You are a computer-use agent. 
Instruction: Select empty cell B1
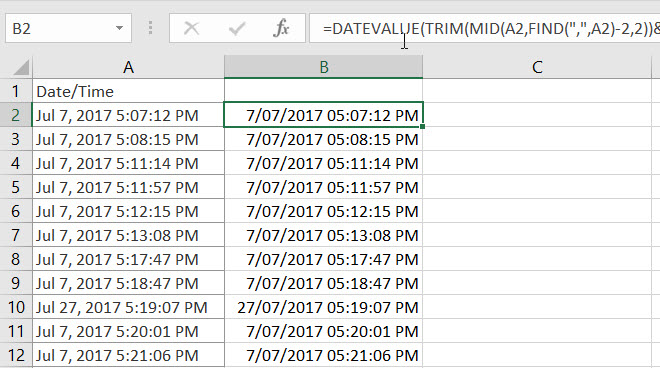click(323, 91)
